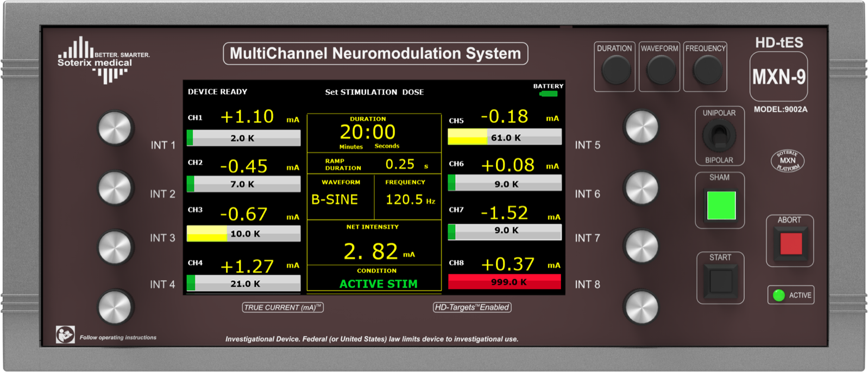Click the INT 1 intensity knob
The height and width of the screenshot is (372, 868).
click(x=115, y=128)
